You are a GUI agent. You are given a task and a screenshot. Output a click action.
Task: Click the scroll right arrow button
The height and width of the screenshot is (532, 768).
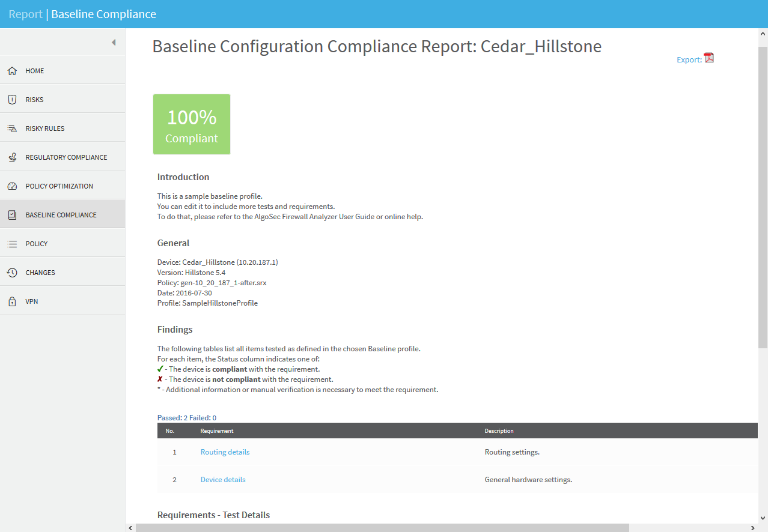tap(754, 527)
